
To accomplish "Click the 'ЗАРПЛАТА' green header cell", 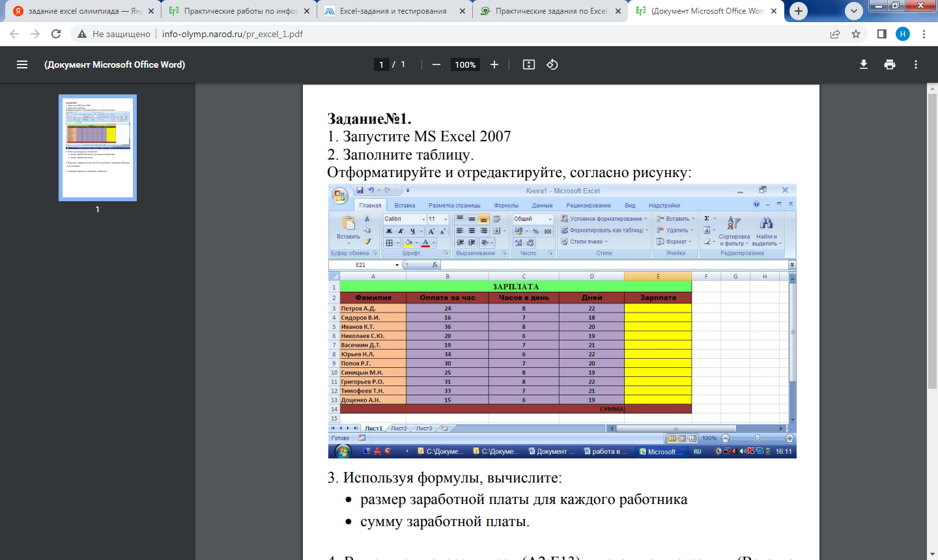I will click(x=515, y=287).
